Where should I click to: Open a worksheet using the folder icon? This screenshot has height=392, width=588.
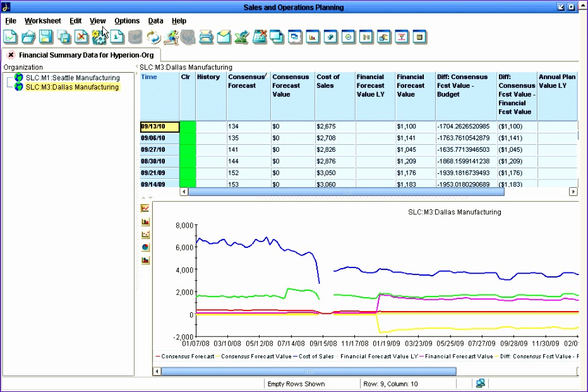click(x=28, y=37)
